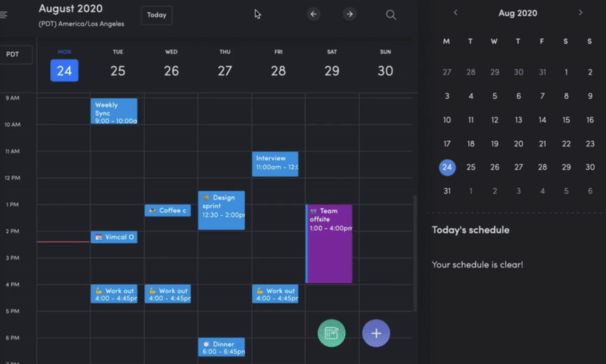Open the PDT timezone selector
The image size is (606, 364).
coord(15,55)
